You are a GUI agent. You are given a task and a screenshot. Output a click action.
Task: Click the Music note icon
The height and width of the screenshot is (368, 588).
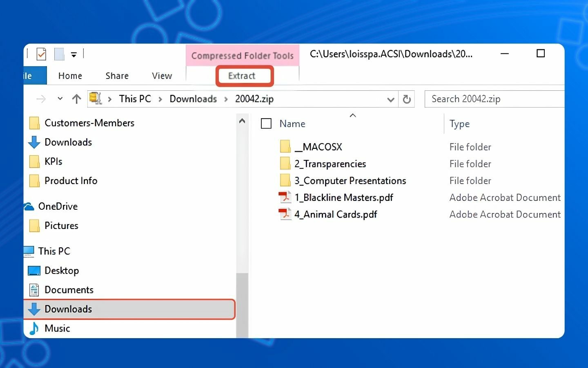pos(34,328)
